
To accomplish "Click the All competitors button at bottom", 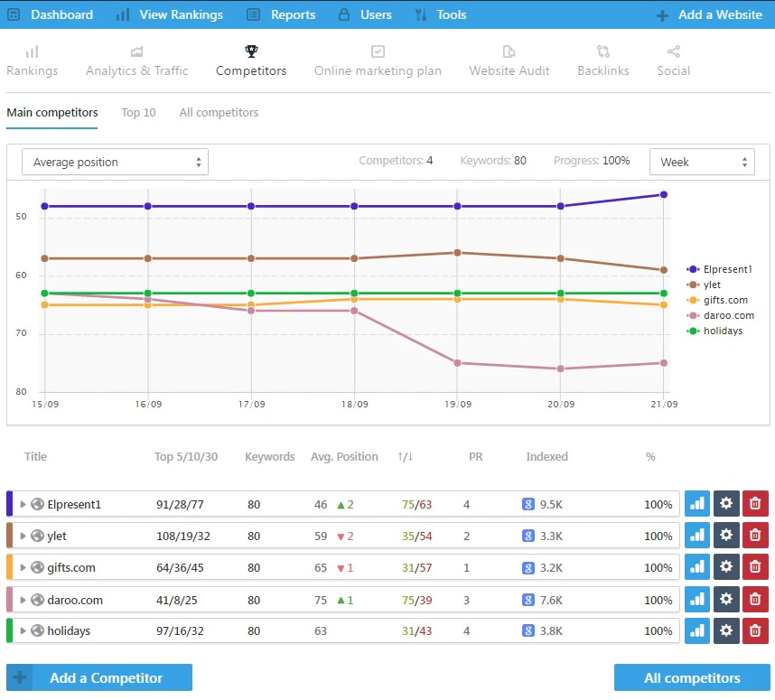I will 692,677.
